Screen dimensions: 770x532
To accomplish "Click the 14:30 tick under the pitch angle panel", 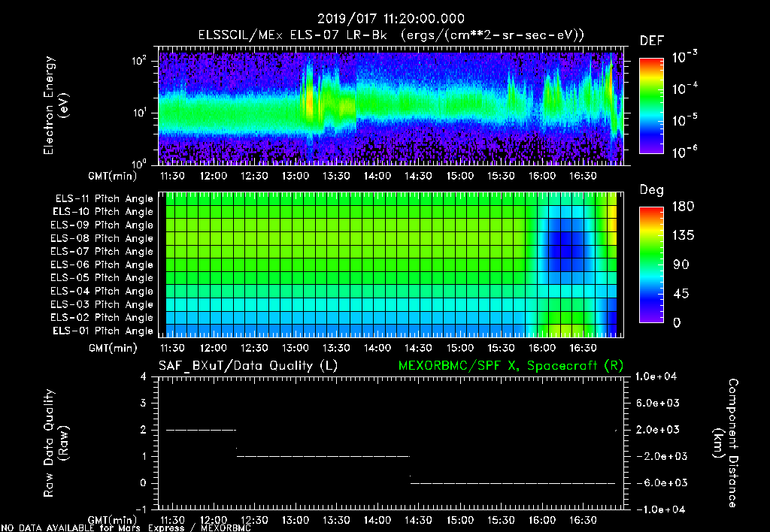I will pos(418,348).
